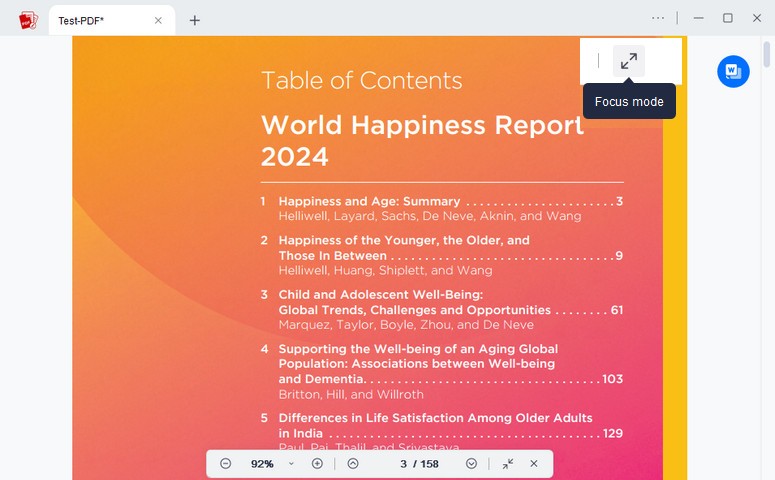Zoom in with the plus icon
This screenshot has width=775, height=480.
pyautogui.click(x=317, y=464)
